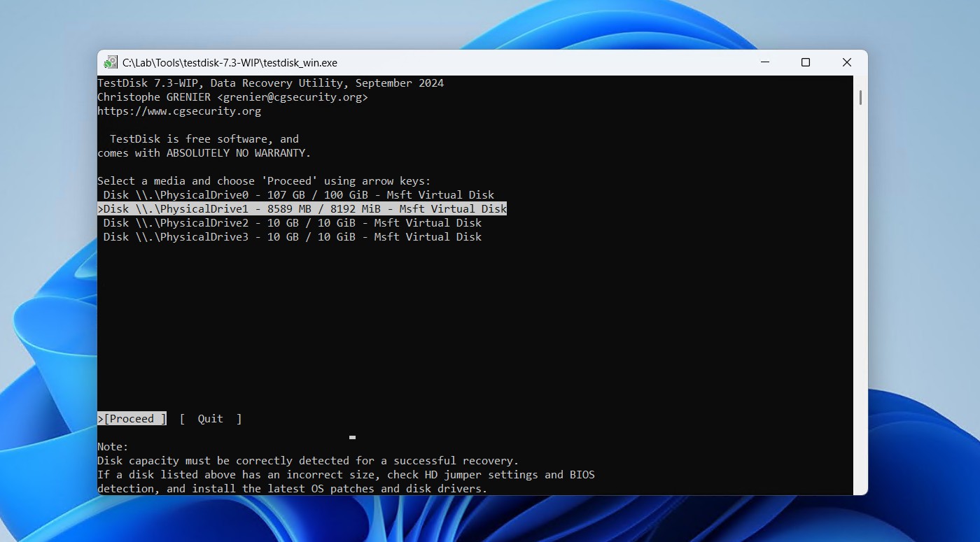Click the highlighted PhysicalDrive1 disk line

[x=302, y=208]
